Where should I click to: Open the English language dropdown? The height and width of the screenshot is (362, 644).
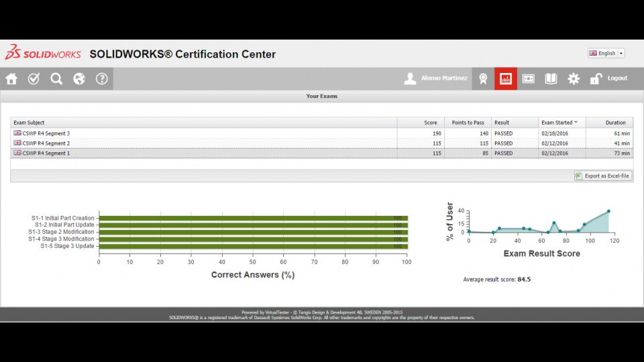click(x=606, y=53)
